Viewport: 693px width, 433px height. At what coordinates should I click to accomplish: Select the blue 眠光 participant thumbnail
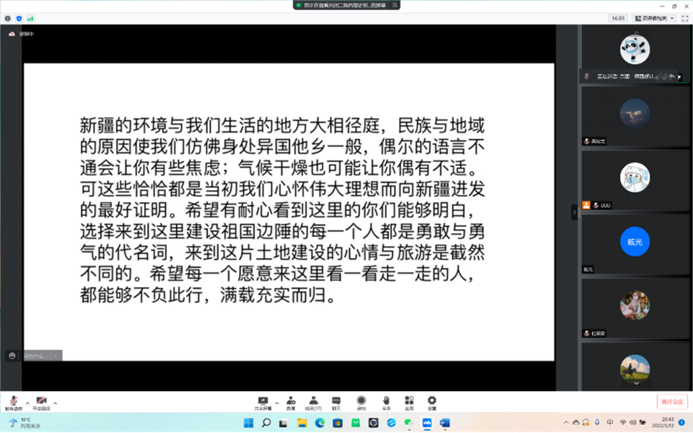[x=634, y=241]
